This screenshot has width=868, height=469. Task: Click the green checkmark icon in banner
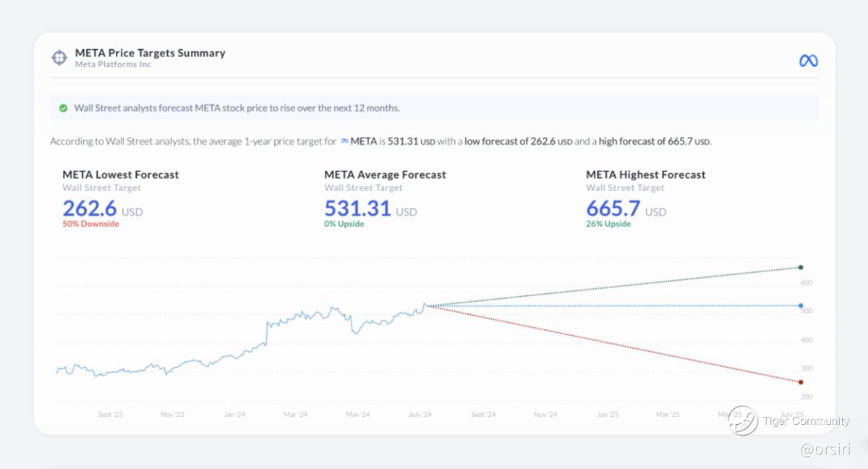[63, 108]
